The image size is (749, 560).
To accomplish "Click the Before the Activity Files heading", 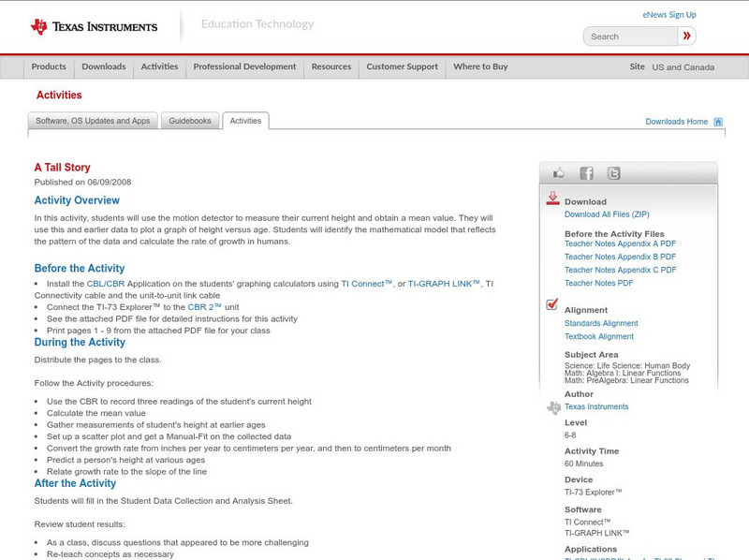I will pos(614,234).
